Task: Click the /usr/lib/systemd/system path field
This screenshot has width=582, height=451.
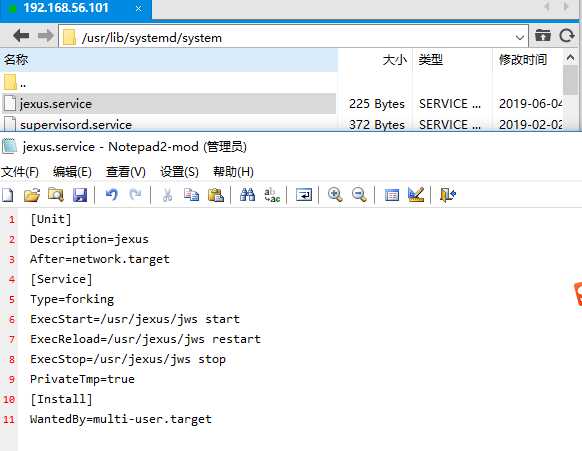Action: coord(293,36)
